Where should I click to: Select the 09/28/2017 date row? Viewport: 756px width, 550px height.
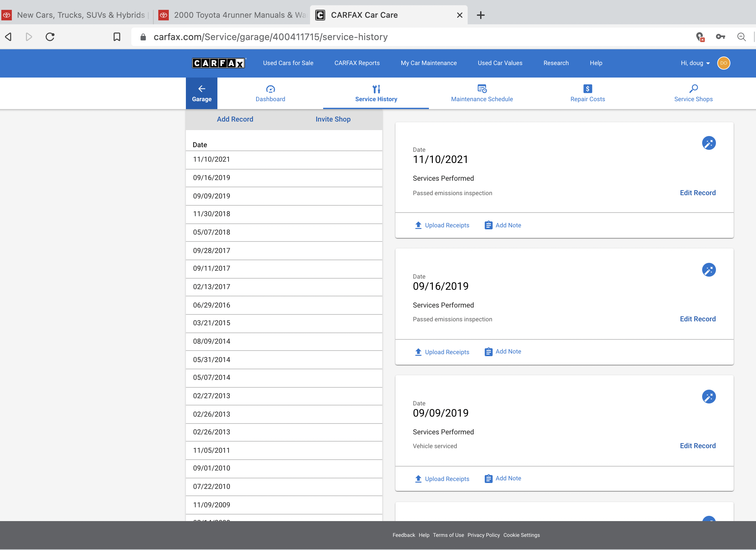point(284,251)
